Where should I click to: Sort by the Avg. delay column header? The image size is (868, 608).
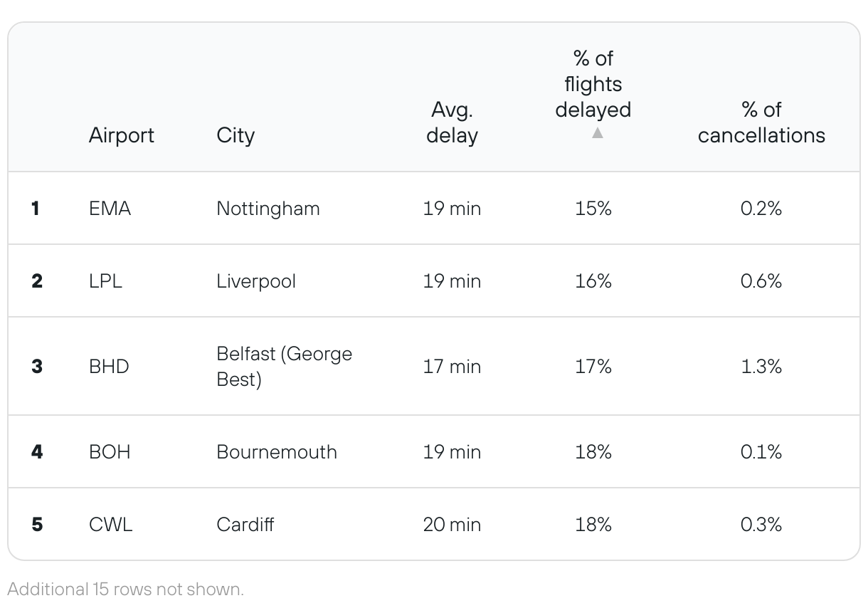coord(452,122)
